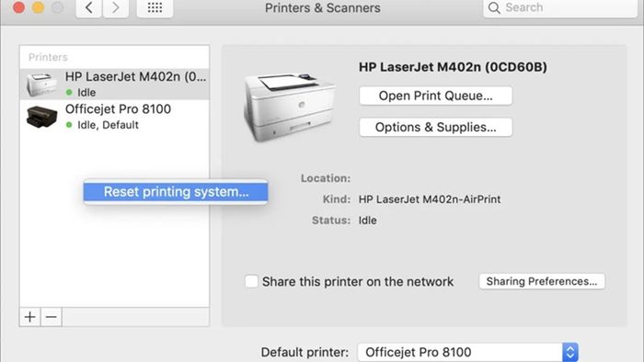The width and height of the screenshot is (644, 362).
Task: Click the search magnifier icon
Action: (x=494, y=7)
